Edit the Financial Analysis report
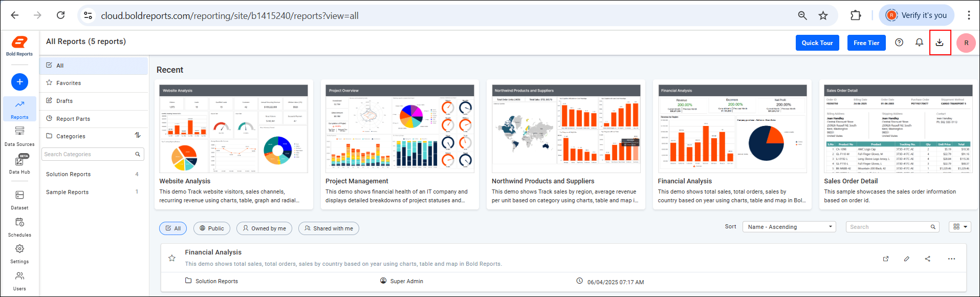Screen dimensions: 980x297 (x=907, y=259)
